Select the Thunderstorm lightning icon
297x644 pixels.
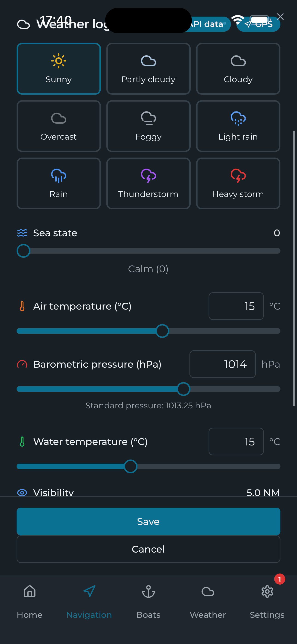click(x=148, y=176)
